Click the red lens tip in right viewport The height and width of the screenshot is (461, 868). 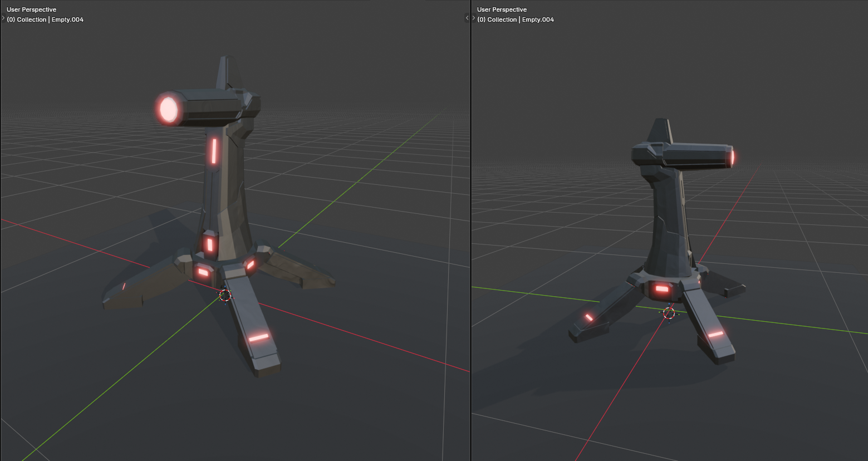pos(732,158)
